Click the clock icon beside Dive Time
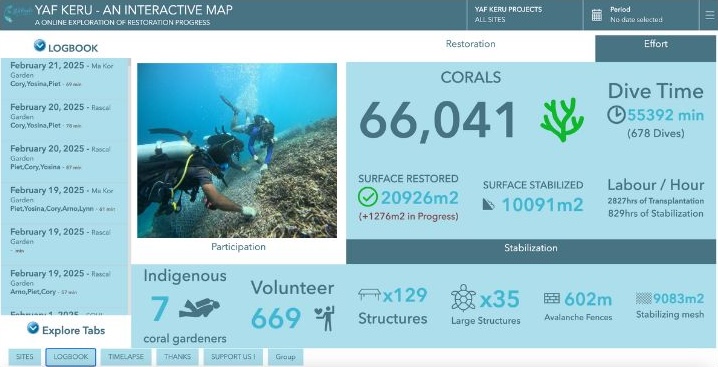This screenshot has height=367, width=718. (x=616, y=115)
